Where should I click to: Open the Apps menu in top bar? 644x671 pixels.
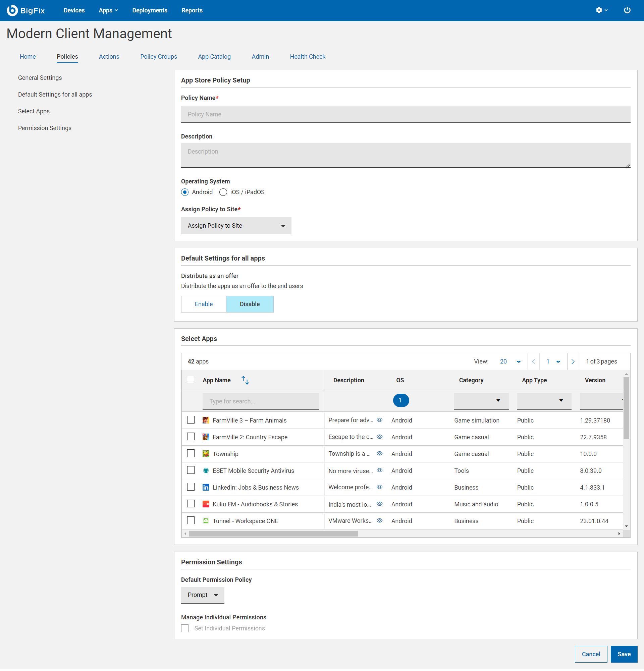pyautogui.click(x=108, y=10)
